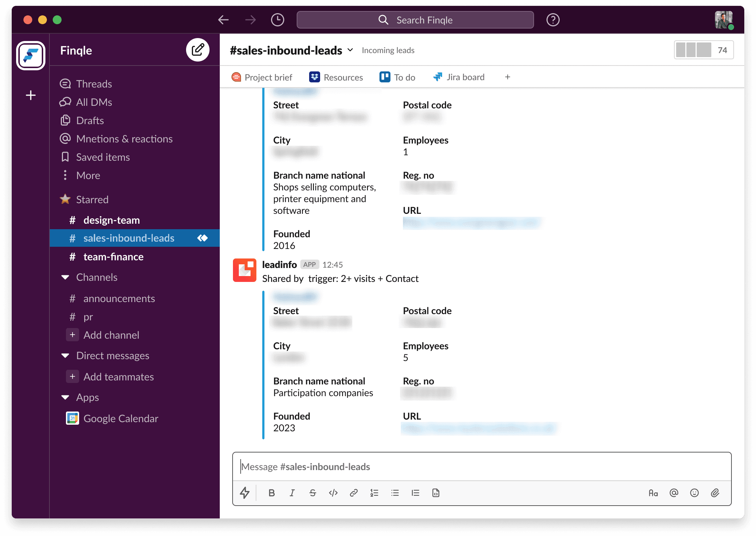Open the team-finance channel

(113, 257)
